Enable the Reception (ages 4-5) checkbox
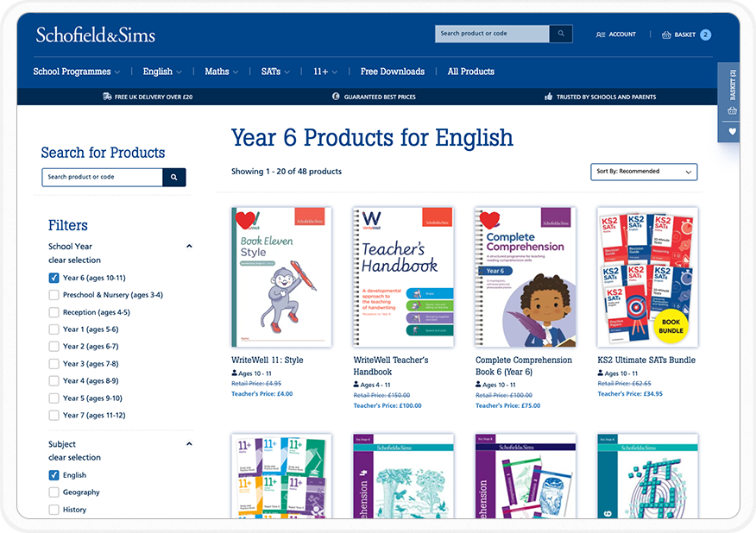Viewport: 756px width, 533px height. (54, 312)
